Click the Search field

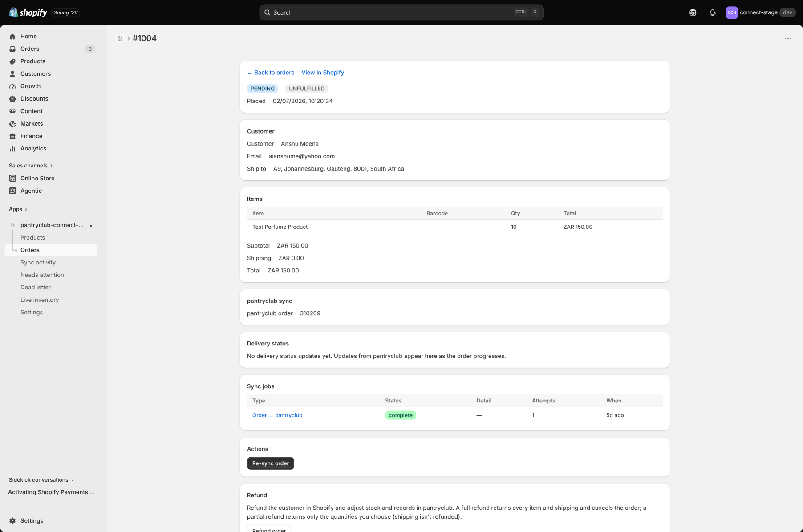click(x=401, y=12)
